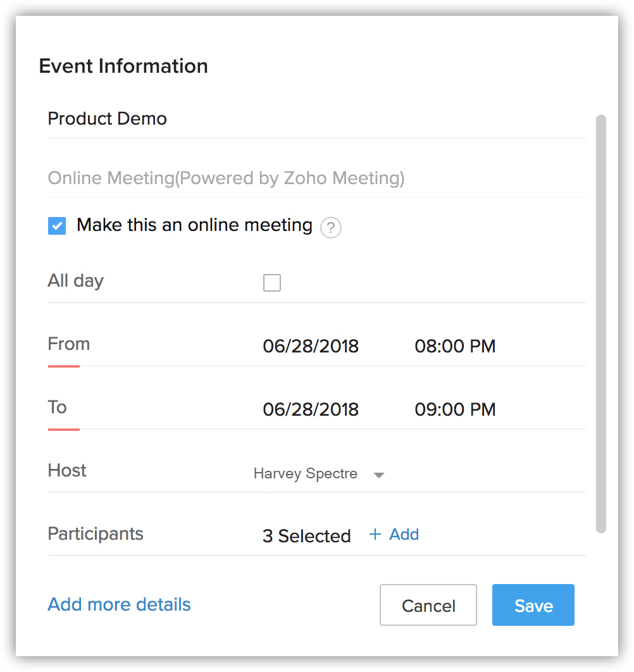Screen dimensions: 634x672
Task: Change the From time 08:00 PM
Action: pyautogui.click(x=455, y=346)
